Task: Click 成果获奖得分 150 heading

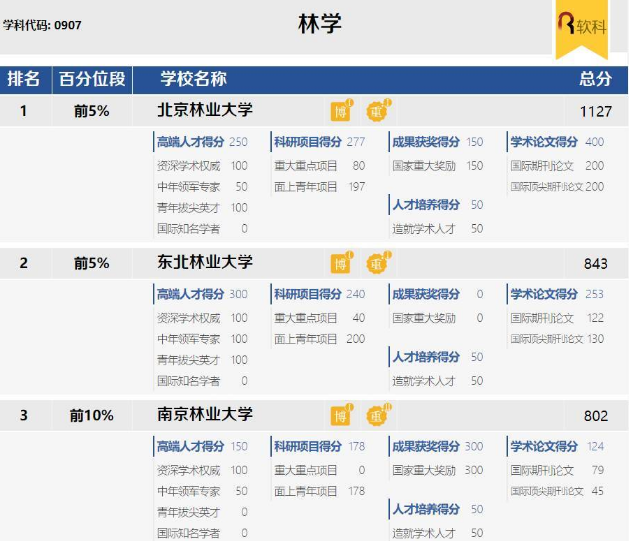Action: click(x=438, y=142)
